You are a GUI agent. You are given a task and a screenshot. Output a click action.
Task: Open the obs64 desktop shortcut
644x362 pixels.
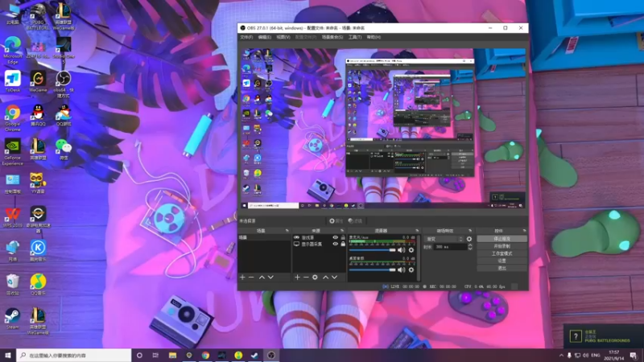click(64, 84)
